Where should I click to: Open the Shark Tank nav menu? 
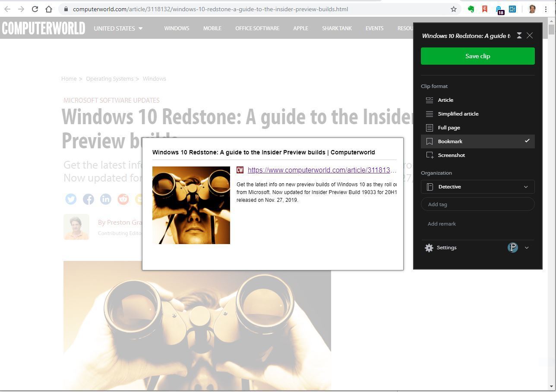click(x=337, y=28)
